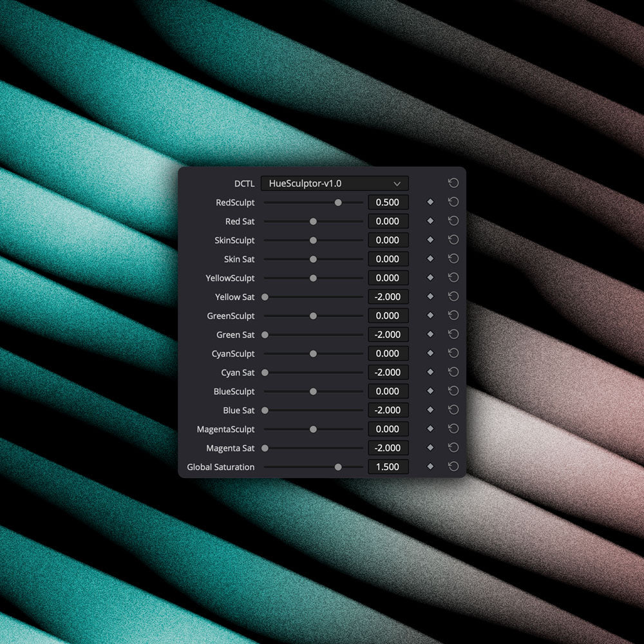Reset the Skin Sat parameter

click(453, 259)
